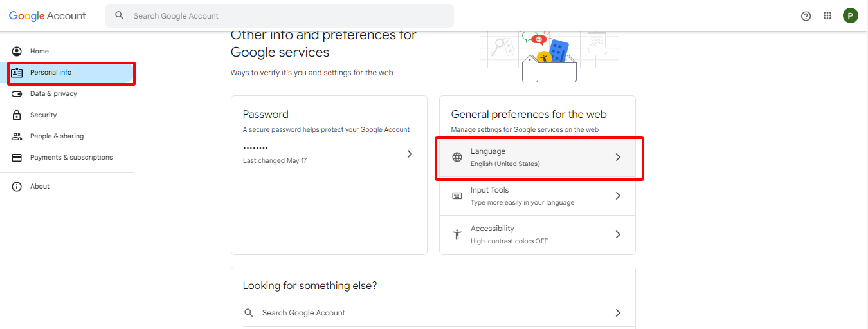
Task: Click the profile avatar 'P'
Action: click(850, 16)
